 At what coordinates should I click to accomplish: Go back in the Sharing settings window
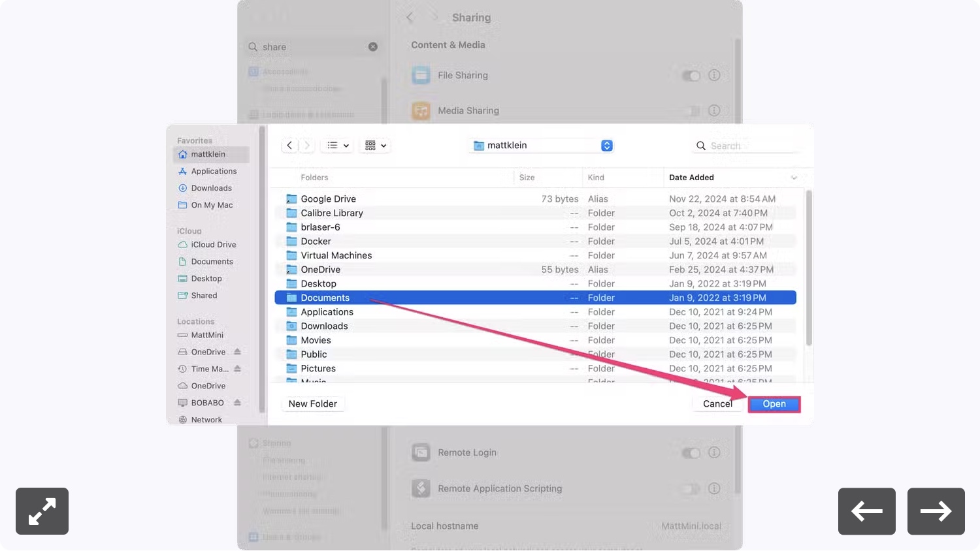tap(410, 18)
